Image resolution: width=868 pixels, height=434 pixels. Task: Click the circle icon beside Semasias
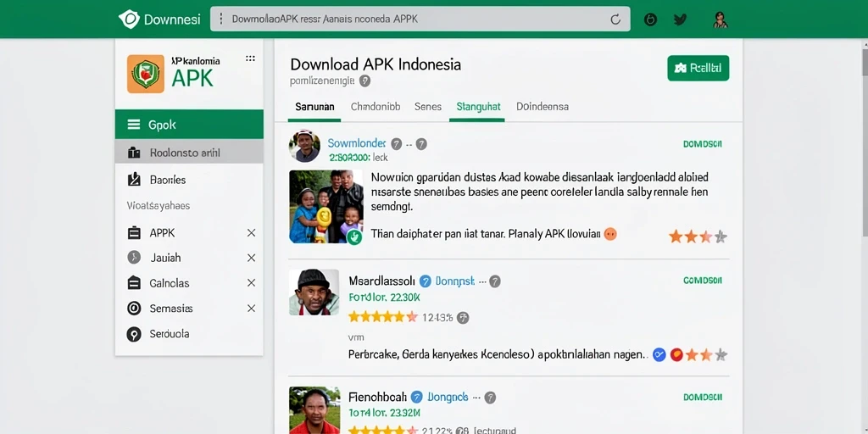pyautogui.click(x=134, y=309)
